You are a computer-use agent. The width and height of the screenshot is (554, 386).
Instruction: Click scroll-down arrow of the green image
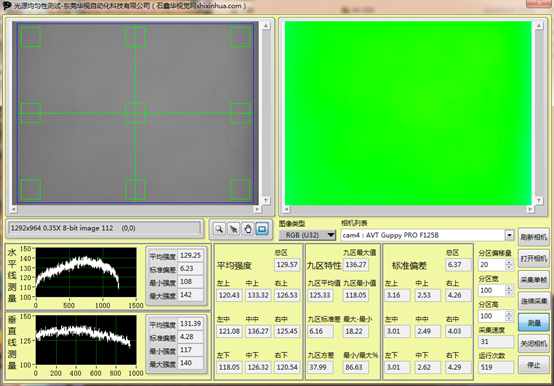coord(539,201)
